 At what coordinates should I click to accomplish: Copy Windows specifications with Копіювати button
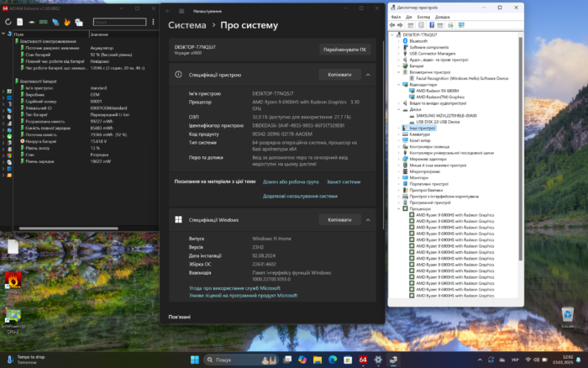339,220
